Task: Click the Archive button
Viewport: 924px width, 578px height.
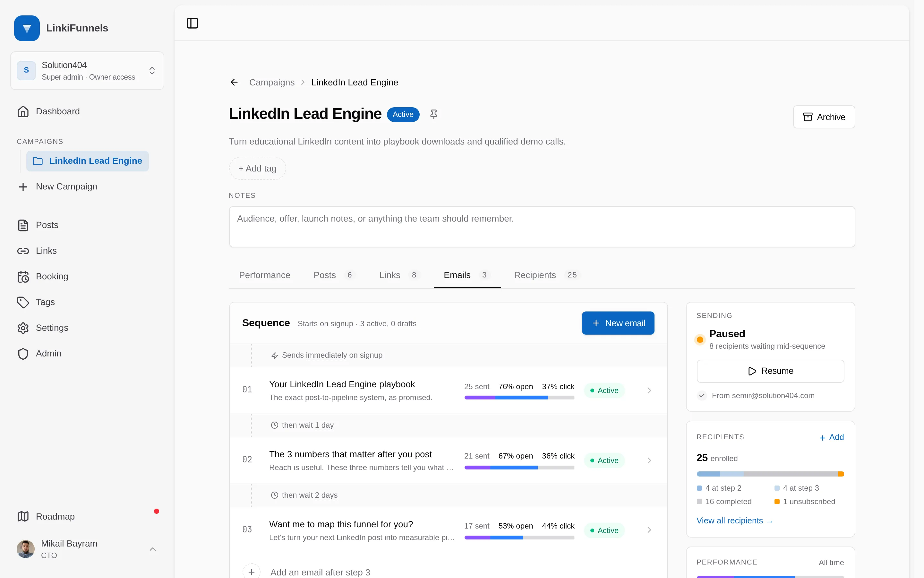Action: pyautogui.click(x=824, y=117)
